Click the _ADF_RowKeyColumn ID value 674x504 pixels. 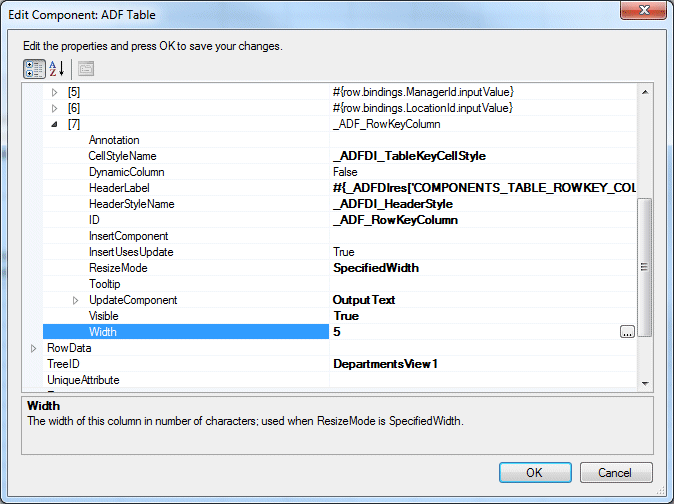click(395, 220)
